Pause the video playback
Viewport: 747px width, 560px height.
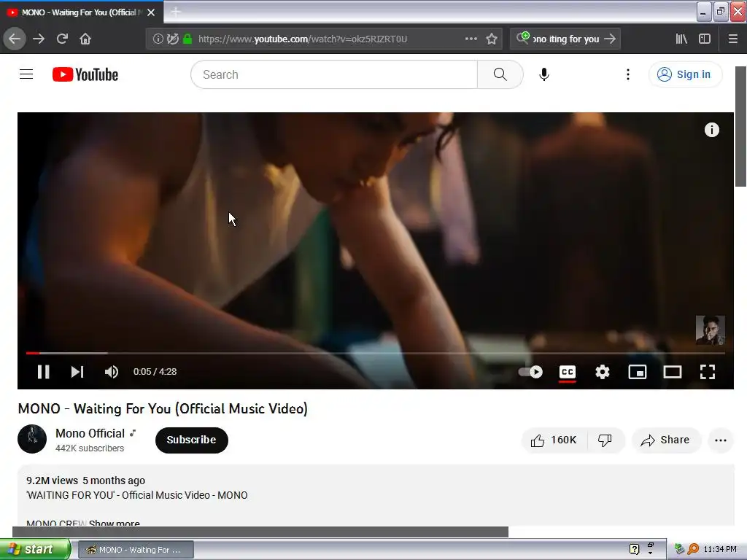click(43, 372)
